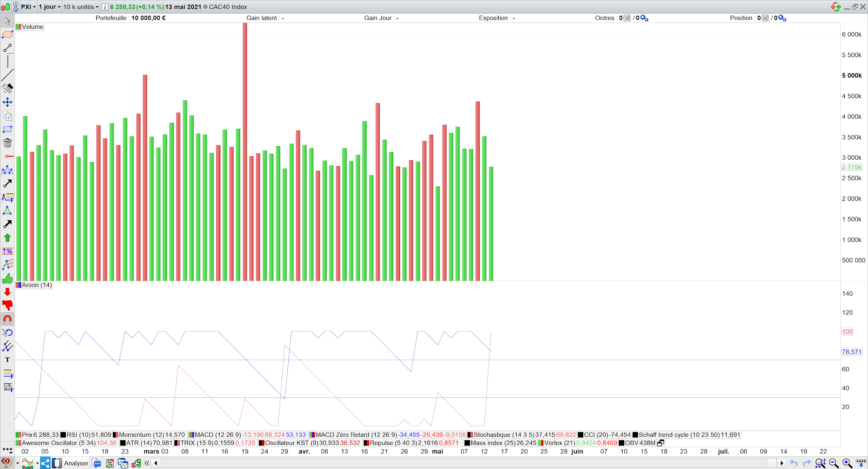Image resolution: width=868 pixels, height=469 pixels.
Task: Cancel all orders with Ordres X button
Action: (627, 18)
